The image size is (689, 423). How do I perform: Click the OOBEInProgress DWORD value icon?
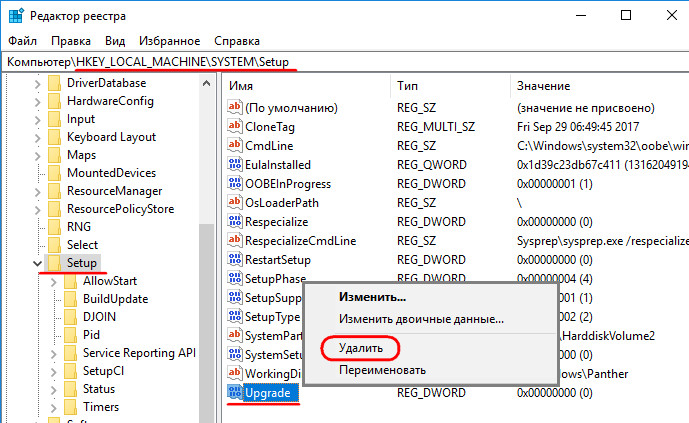235,183
